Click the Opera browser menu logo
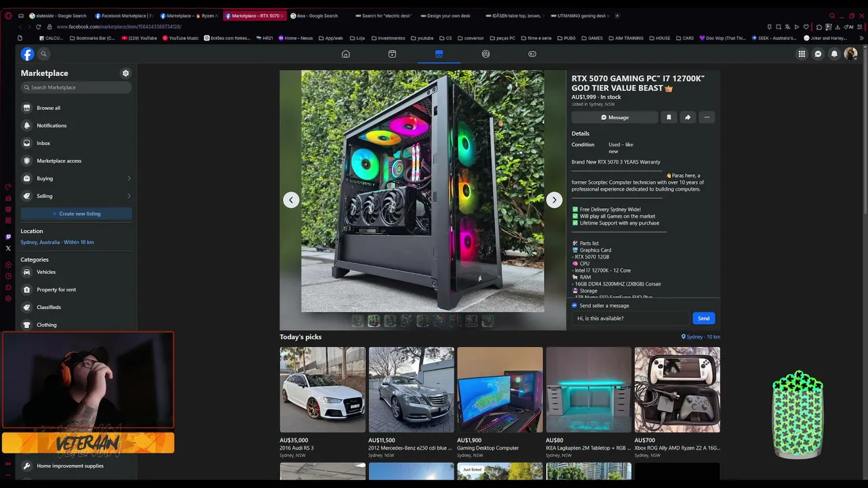868x488 pixels. 8,16
